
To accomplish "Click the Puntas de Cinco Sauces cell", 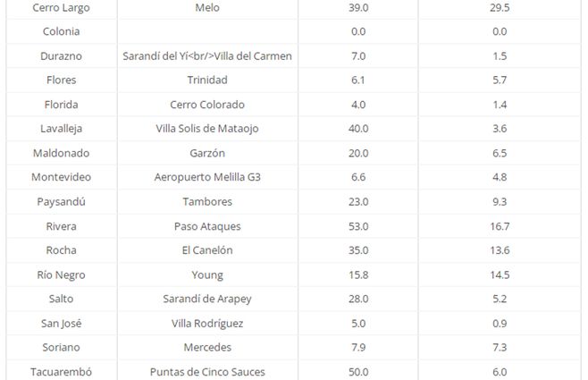I will pos(207,372).
